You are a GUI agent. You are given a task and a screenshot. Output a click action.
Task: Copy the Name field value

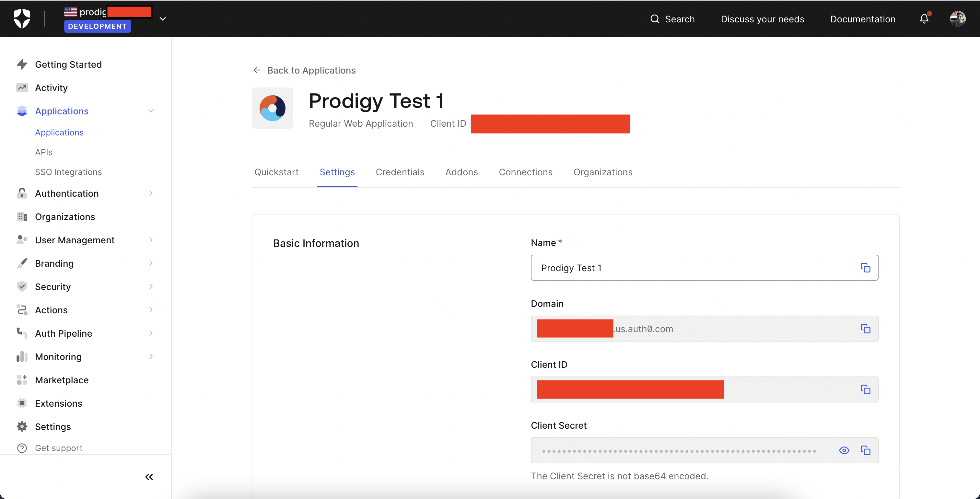pyautogui.click(x=865, y=268)
